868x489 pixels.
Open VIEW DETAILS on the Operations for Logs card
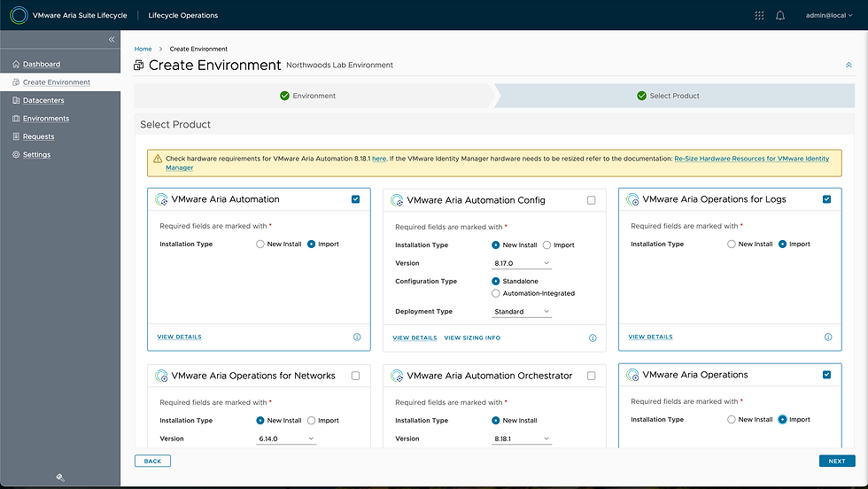click(x=650, y=337)
